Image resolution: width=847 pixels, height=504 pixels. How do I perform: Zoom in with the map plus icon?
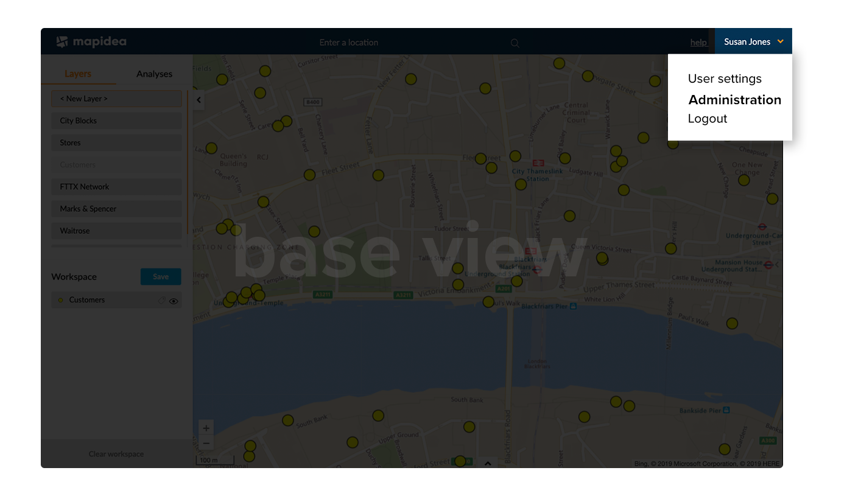(206, 428)
